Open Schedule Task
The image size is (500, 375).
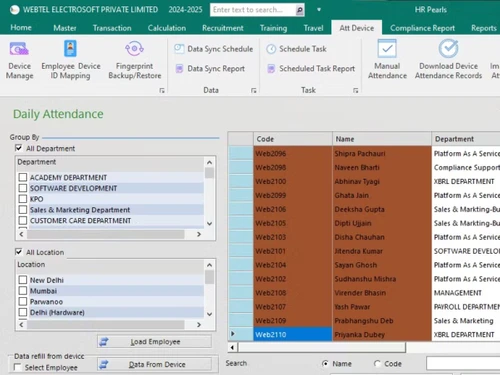tap(296, 49)
